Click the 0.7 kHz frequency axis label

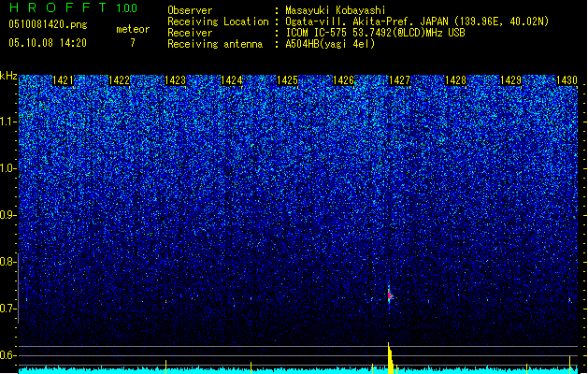click(x=7, y=309)
